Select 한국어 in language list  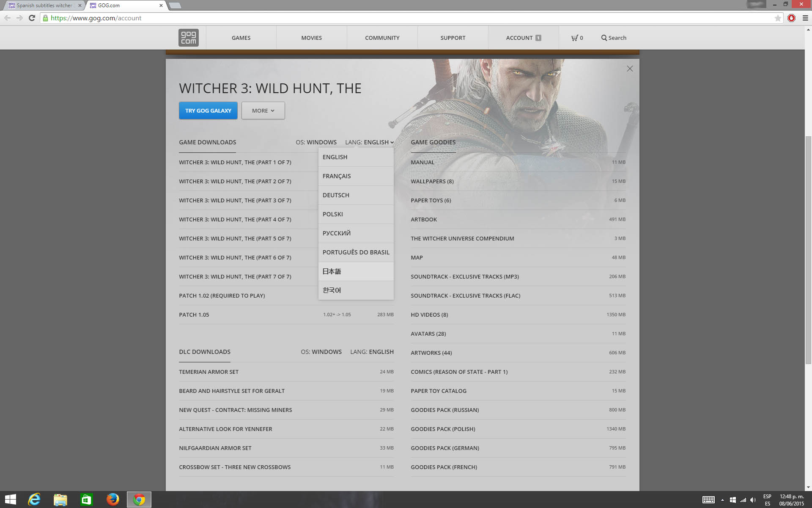(356, 290)
